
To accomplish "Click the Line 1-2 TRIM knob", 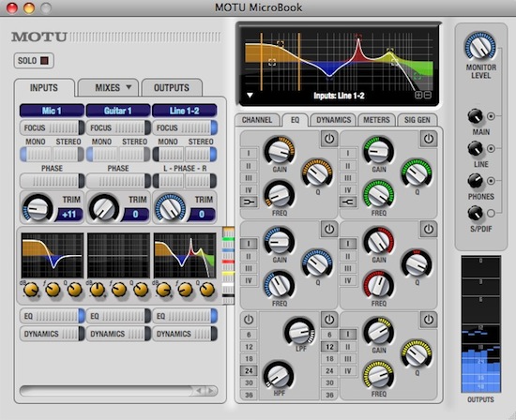I will point(170,208).
